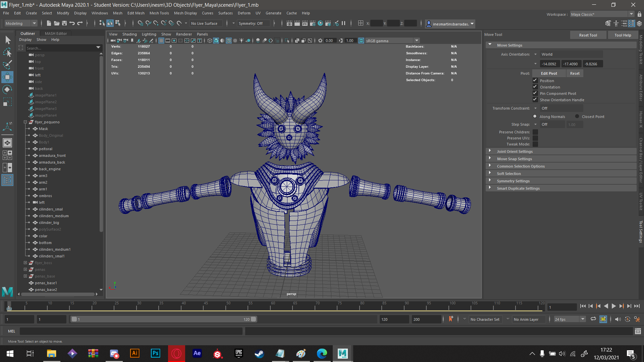Viewport: 644px width, 362px height.
Task: Open Steam from the taskbar
Action: [259, 353]
